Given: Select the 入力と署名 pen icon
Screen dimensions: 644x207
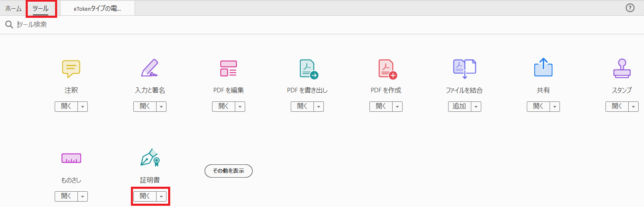Looking at the screenshot, I should [150, 69].
